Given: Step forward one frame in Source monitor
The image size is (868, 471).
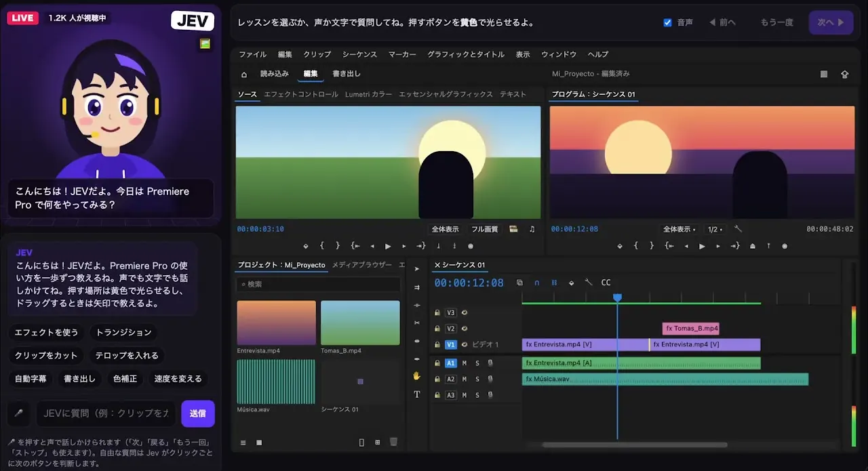Looking at the screenshot, I should (404, 246).
